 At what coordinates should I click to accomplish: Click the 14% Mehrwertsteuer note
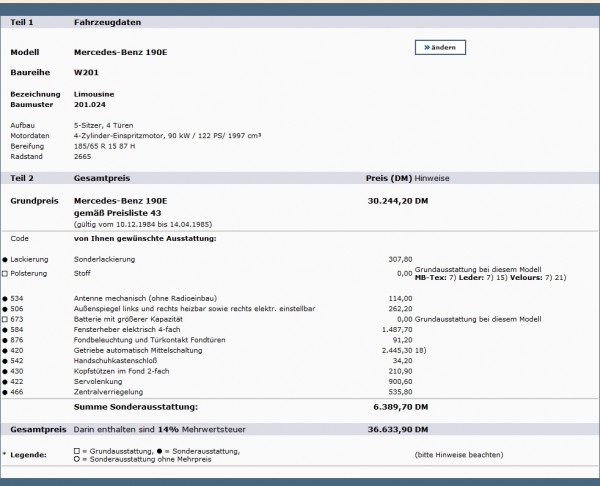click(x=160, y=429)
